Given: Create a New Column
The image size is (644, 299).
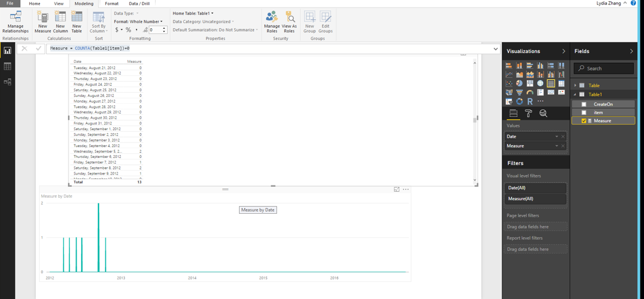Looking at the screenshot, I should pos(60,22).
